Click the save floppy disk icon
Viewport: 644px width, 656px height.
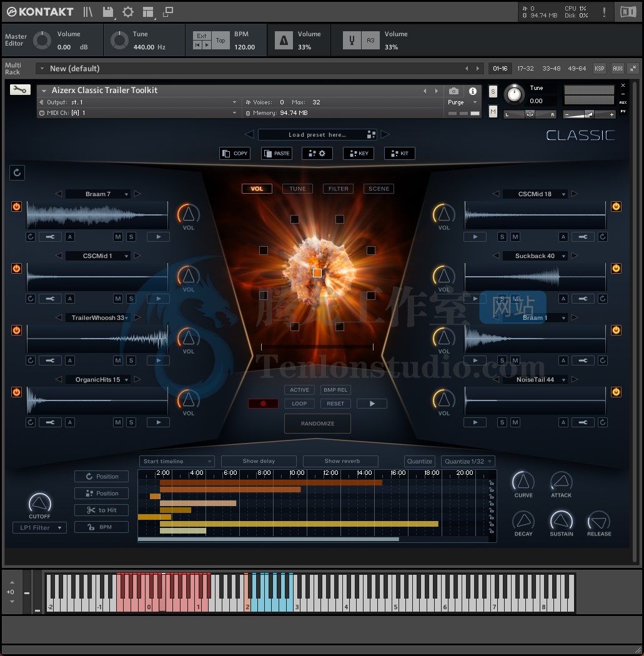pyautogui.click(x=108, y=12)
